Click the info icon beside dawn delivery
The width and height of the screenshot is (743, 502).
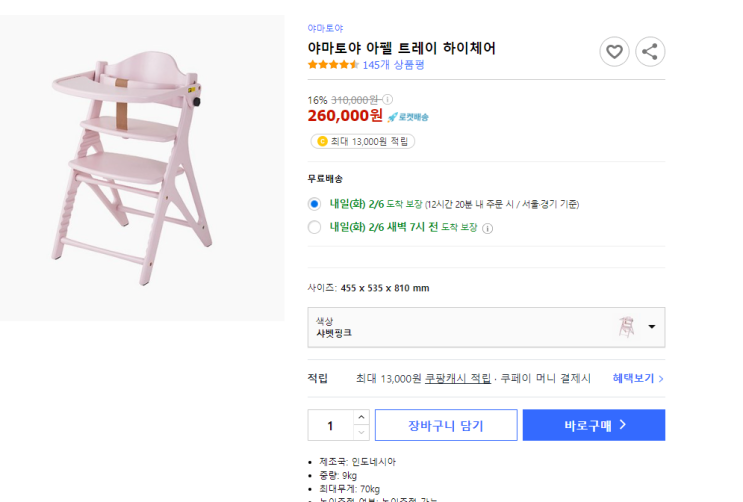click(488, 228)
